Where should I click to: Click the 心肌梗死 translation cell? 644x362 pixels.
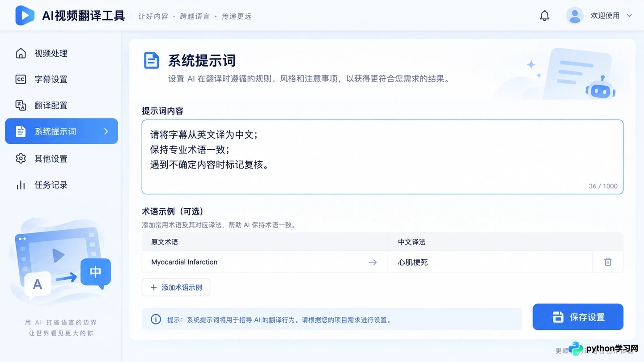click(490, 262)
